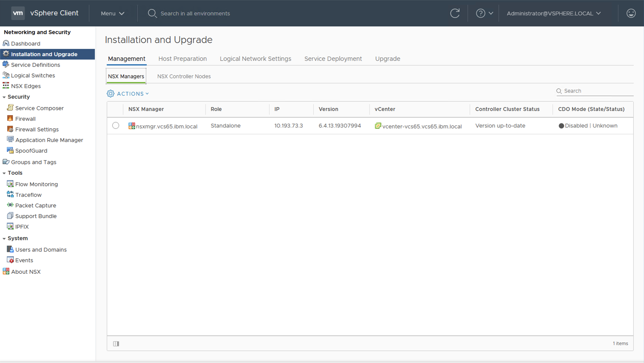
Task: Open Packet Capture via its icon
Action: [x=10, y=205]
